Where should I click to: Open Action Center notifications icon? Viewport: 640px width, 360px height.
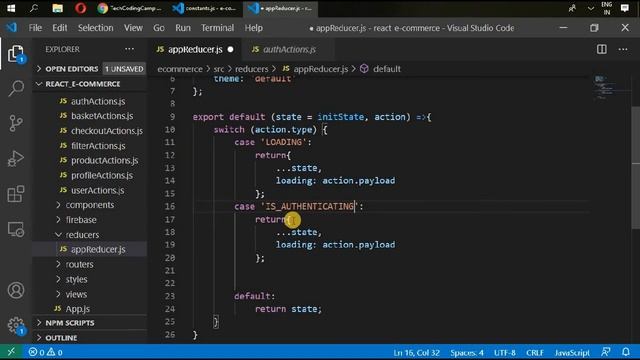(624, 8)
